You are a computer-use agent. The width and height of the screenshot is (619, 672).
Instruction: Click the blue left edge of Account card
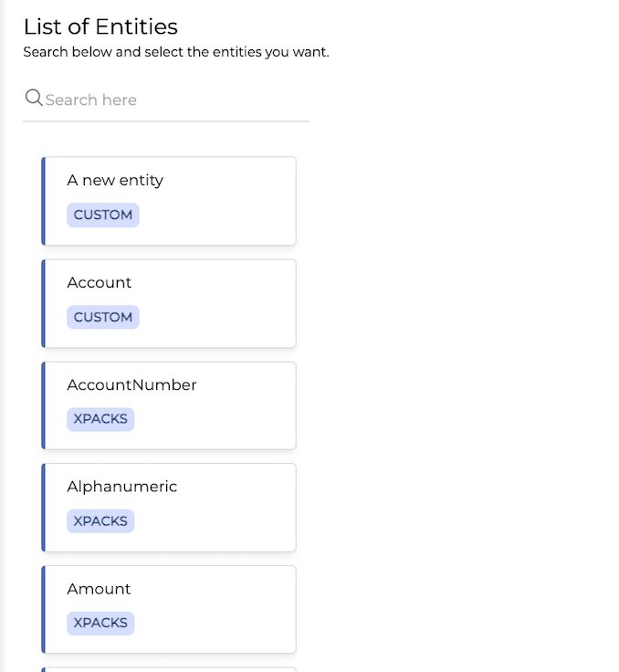point(43,303)
